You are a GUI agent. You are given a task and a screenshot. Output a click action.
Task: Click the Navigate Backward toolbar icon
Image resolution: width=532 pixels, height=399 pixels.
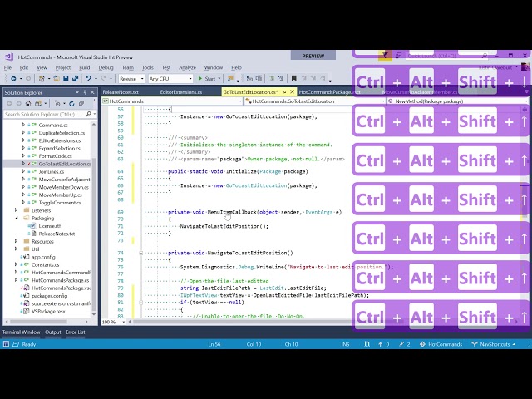pyautogui.click(x=13, y=79)
